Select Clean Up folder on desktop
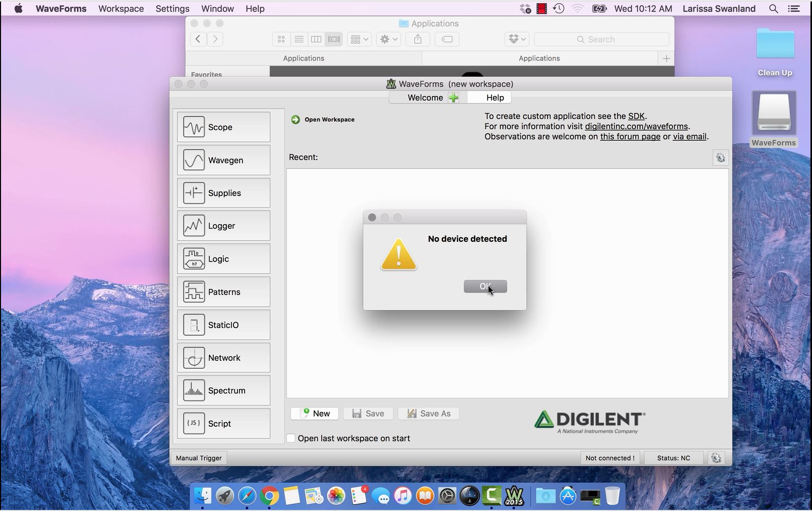 775,52
